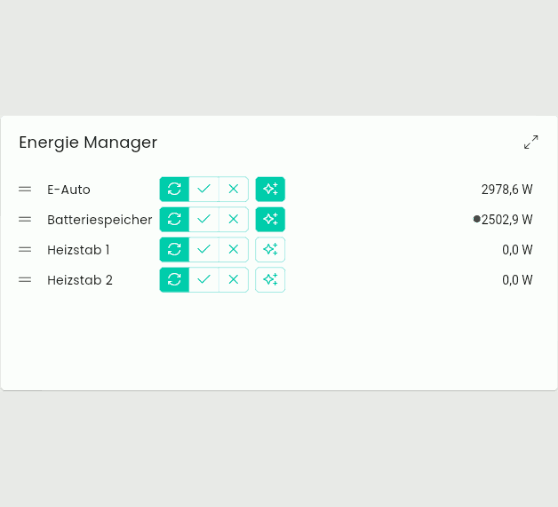Select auto-refresh mode for Heizstab 1
This screenshot has height=507, width=558.
[x=174, y=249]
